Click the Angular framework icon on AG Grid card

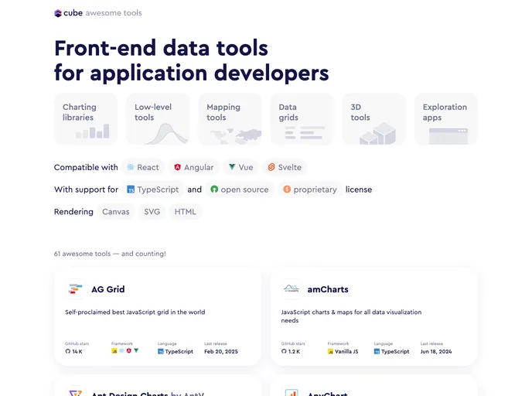pyautogui.click(x=129, y=351)
